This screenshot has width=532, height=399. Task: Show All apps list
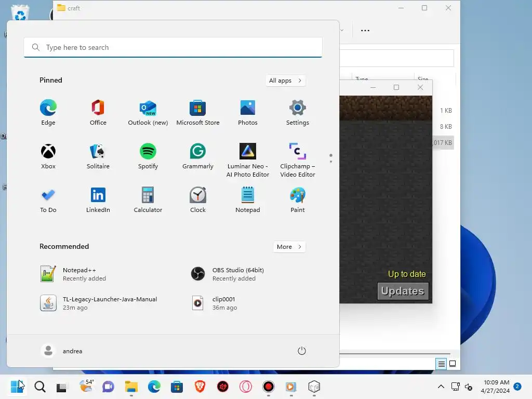click(285, 81)
